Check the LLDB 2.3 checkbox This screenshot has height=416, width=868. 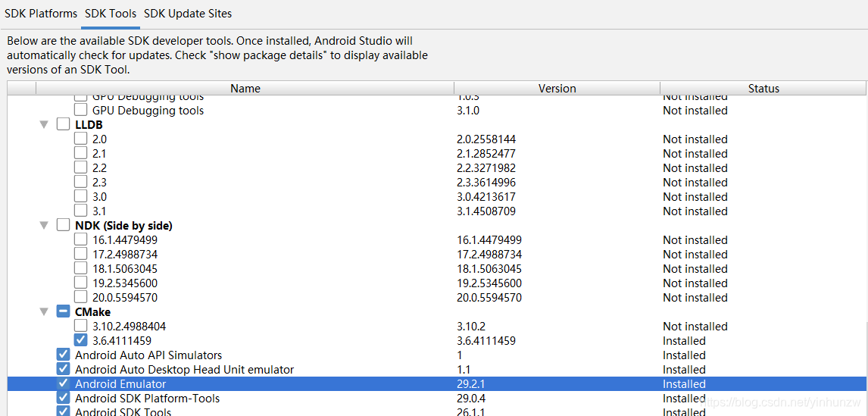[81, 182]
